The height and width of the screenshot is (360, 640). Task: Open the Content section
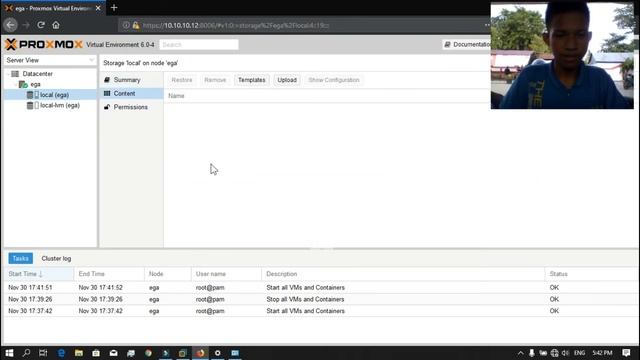click(x=131, y=93)
